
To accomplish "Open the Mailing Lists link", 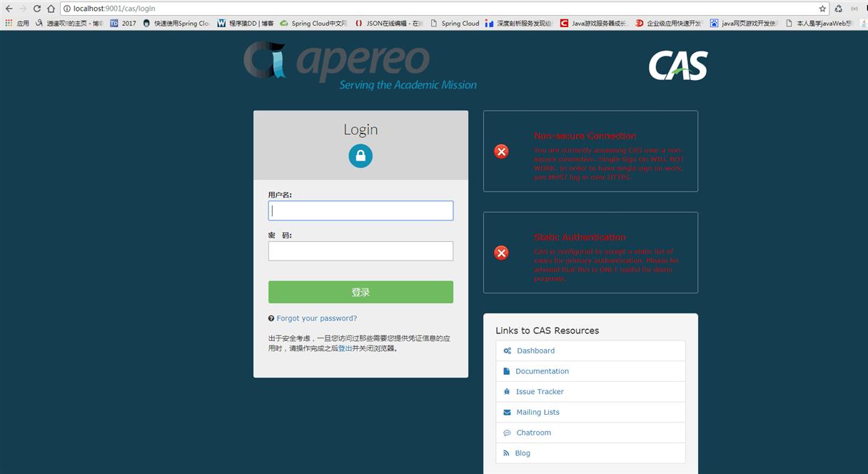I will [x=538, y=413].
